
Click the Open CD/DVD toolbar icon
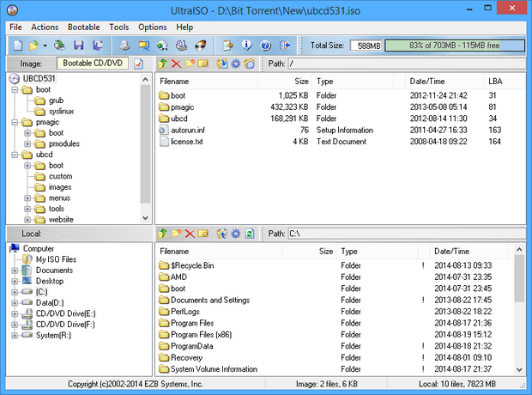click(60, 46)
